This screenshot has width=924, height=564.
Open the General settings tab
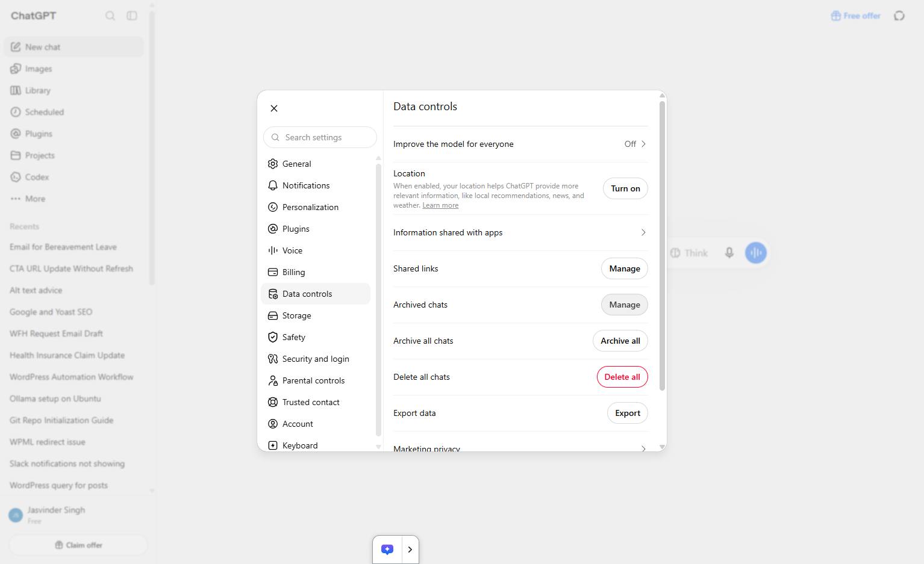[x=316, y=164]
